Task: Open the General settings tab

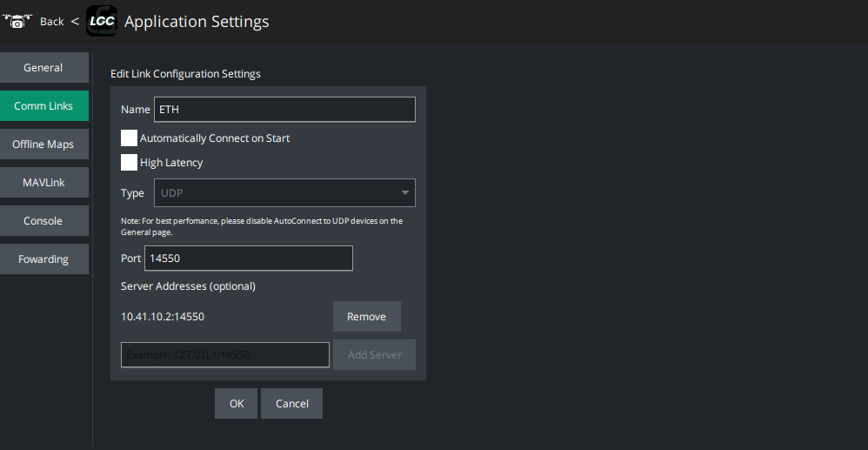Action: click(x=43, y=68)
